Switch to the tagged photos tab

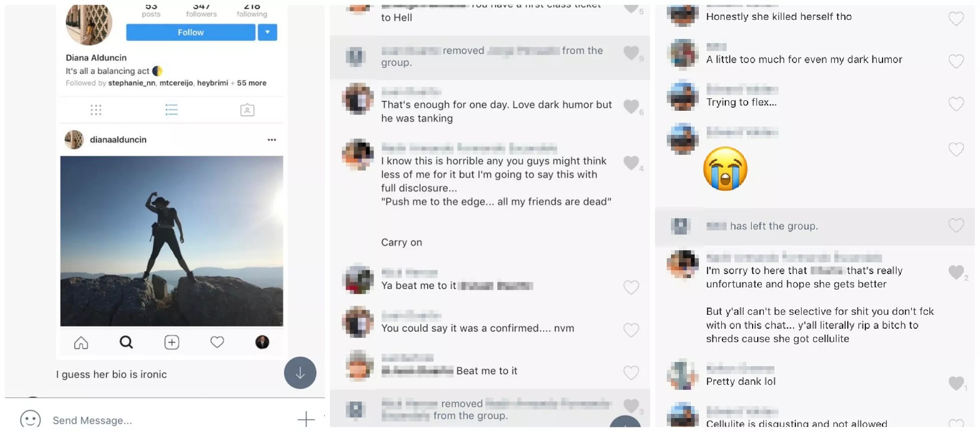tap(247, 110)
